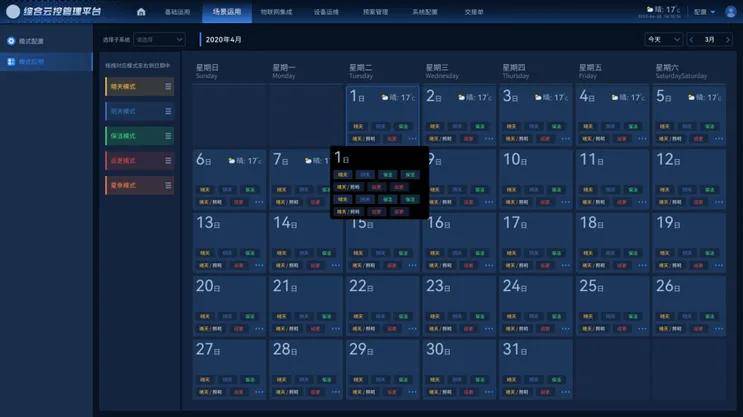Click the more dots icon on day 5
The height and width of the screenshot is (417, 743).
pyautogui.click(x=718, y=139)
